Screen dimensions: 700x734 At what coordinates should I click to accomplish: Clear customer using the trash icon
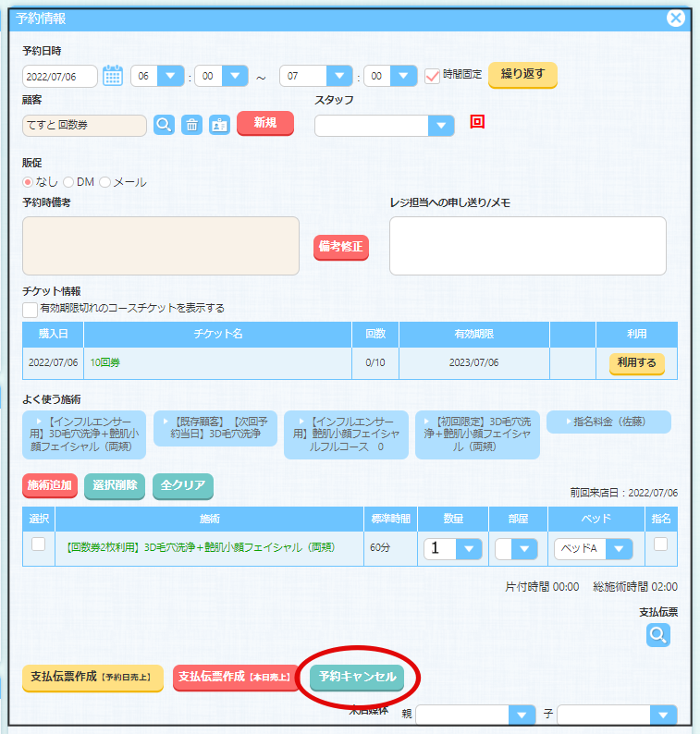tap(191, 126)
